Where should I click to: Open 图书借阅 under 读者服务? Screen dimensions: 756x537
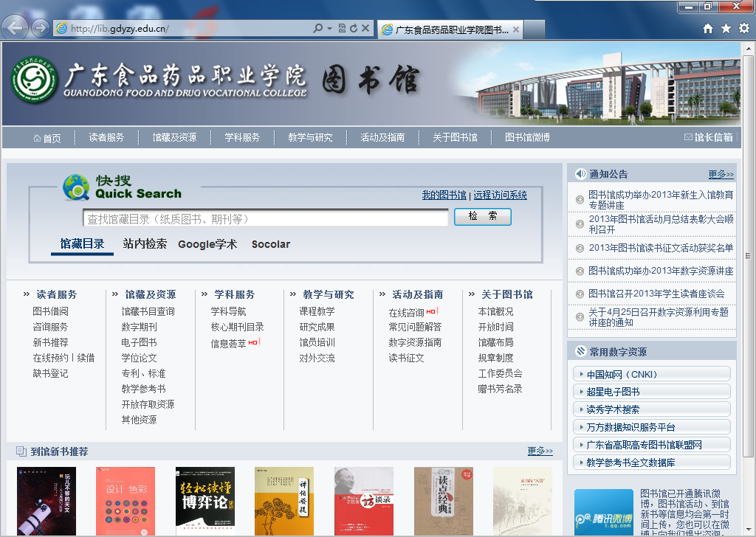[x=50, y=311]
